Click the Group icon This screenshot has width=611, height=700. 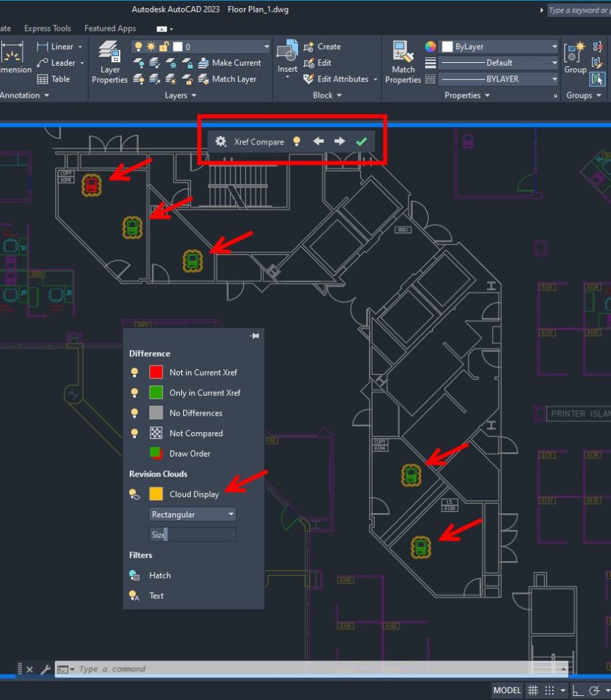575,52
